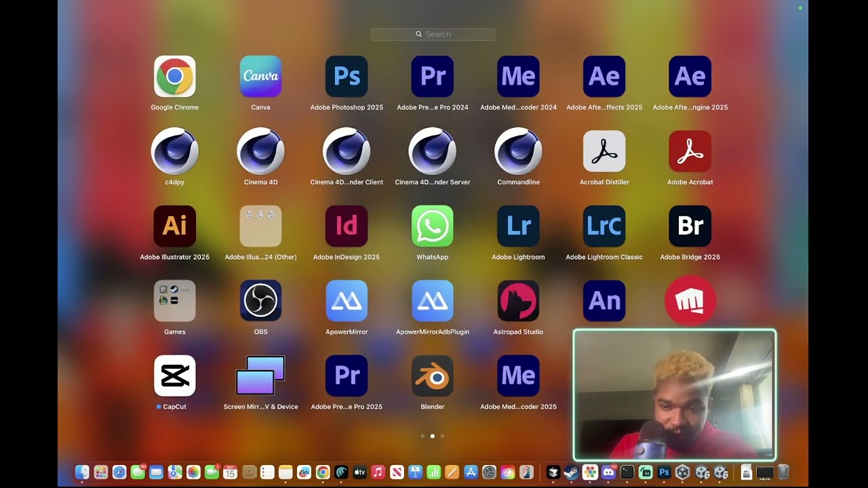Launch Adobe Bridge 2025
Viewport: 868px width, 488px height.
pyautogui.click(x=690, y=226)
